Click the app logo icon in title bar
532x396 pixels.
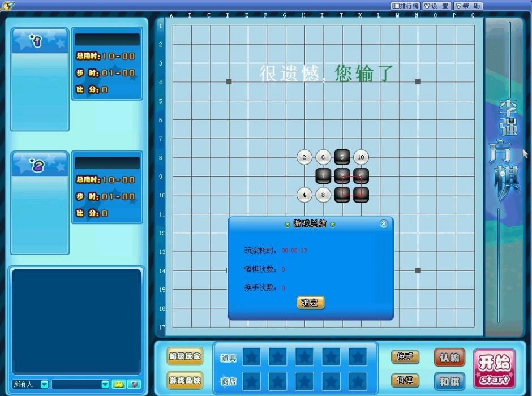(x=7, y=6)
